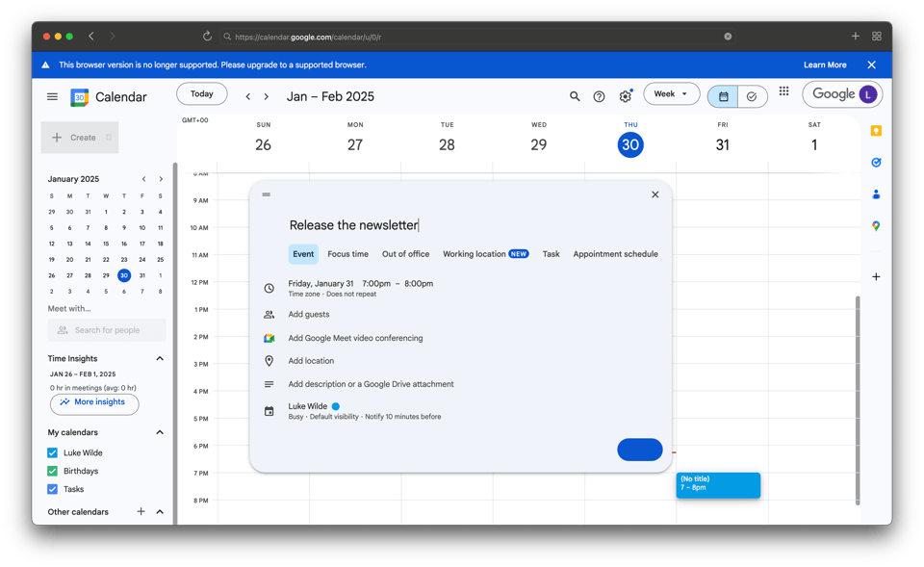The width and height of the screenshot is (924, 567).
Task: Toggle the main menu hamburger icon
Action: (x=52, y=96)
